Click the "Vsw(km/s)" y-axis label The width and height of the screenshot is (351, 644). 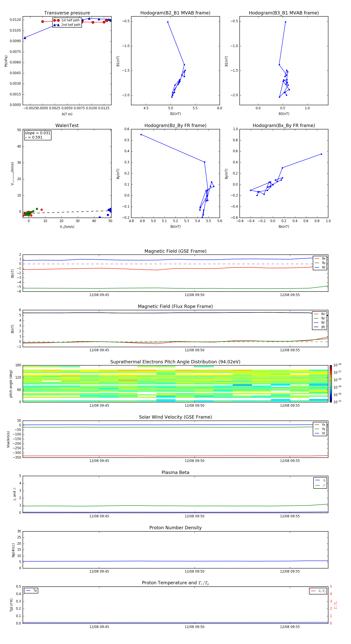point(8,439)
